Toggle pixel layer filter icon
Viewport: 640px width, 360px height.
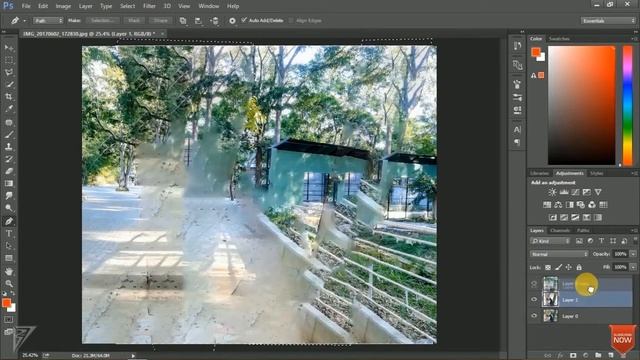[x=579, y=241]
